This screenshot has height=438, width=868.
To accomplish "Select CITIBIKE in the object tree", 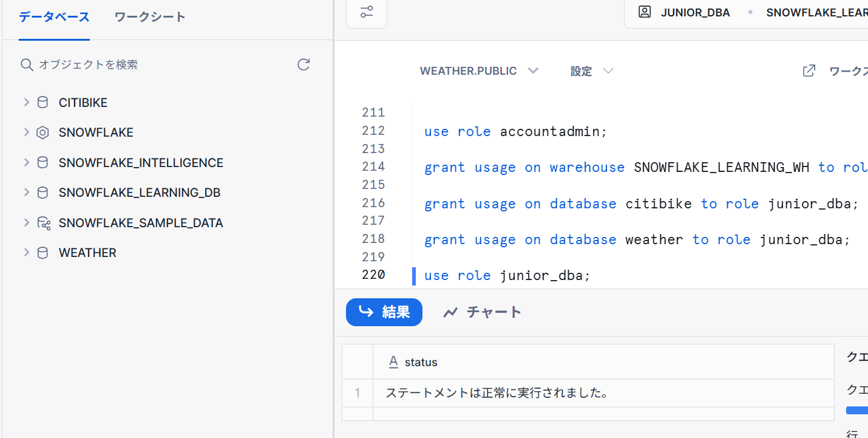I will point(83,103).
